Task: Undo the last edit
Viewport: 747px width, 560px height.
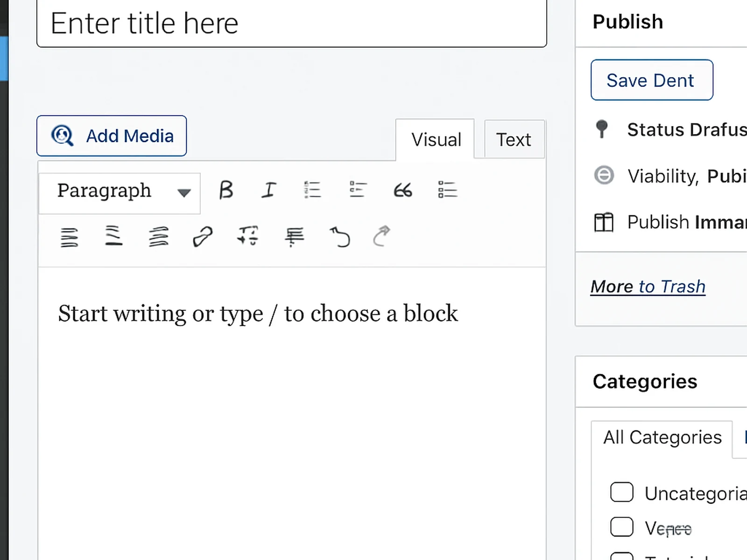Action: click(x=340, y=237)
